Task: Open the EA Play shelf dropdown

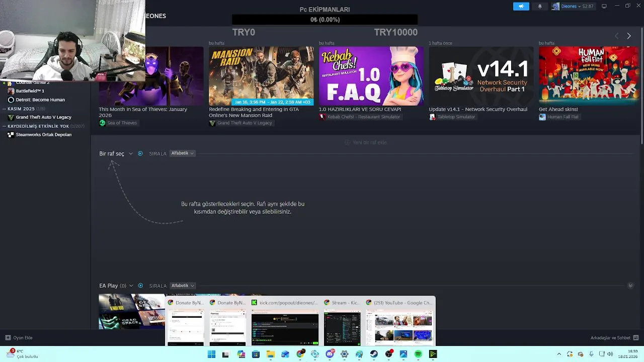Action: pos(116,286)
